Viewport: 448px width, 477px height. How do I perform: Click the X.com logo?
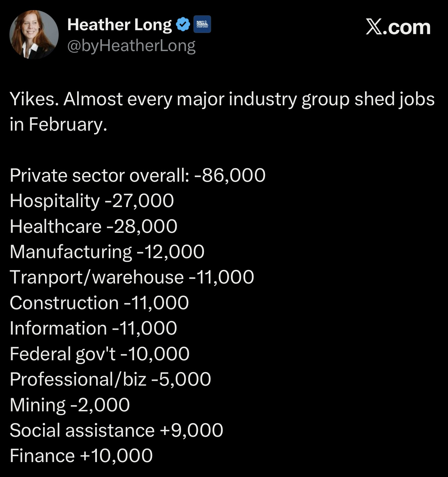click(x=398, y=27)
